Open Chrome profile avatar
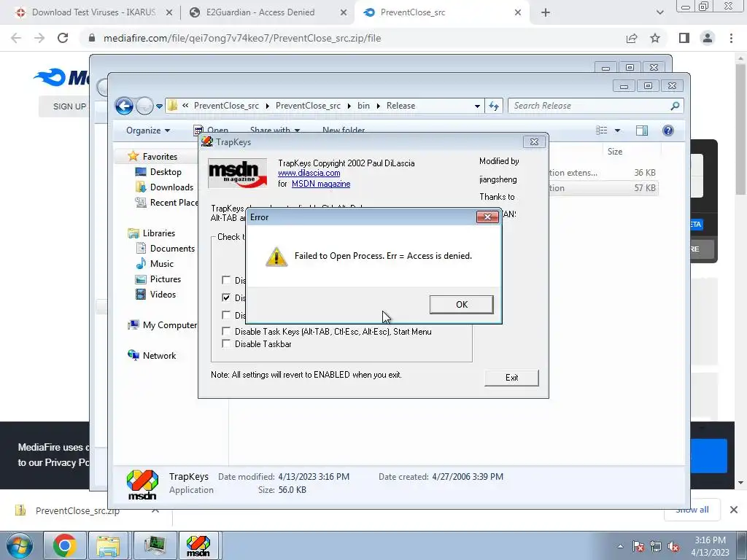Viewport: 747px width, 560px height. (x=708, y=38)
